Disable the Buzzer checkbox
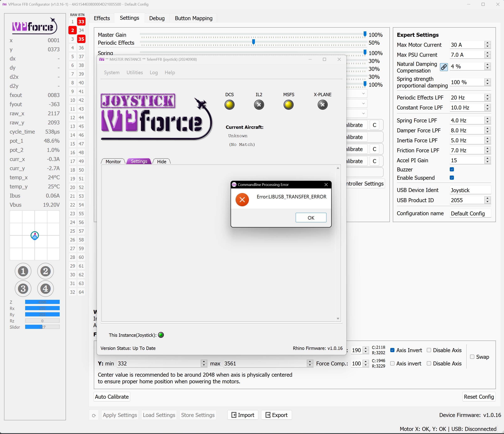The width and height of the screenshot is (504, 434). 452,169
